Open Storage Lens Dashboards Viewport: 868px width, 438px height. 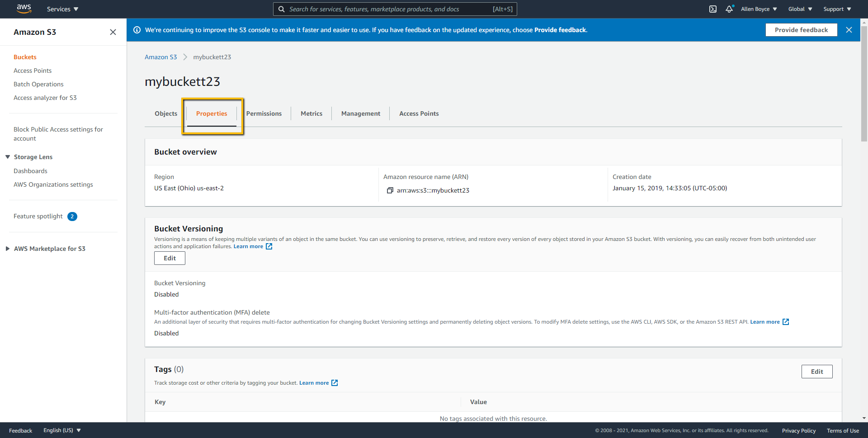coord(30,171)
